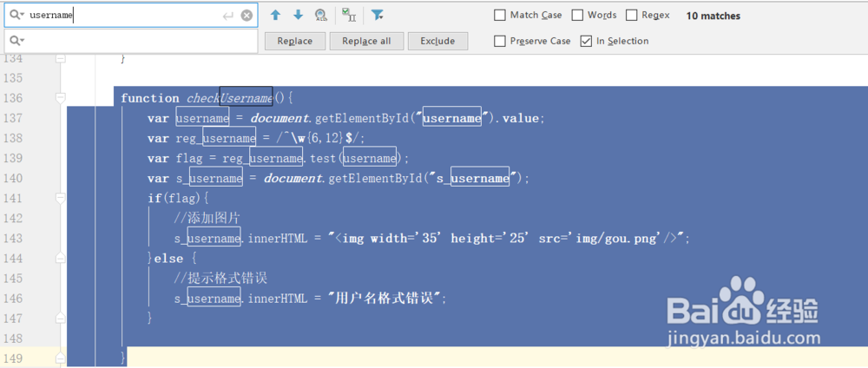Image resolution: width=868 pixels, height=368 pixels.
Task: Enable the Match Case checkbox
Action: pyautogui.click(x=500, y=16)
